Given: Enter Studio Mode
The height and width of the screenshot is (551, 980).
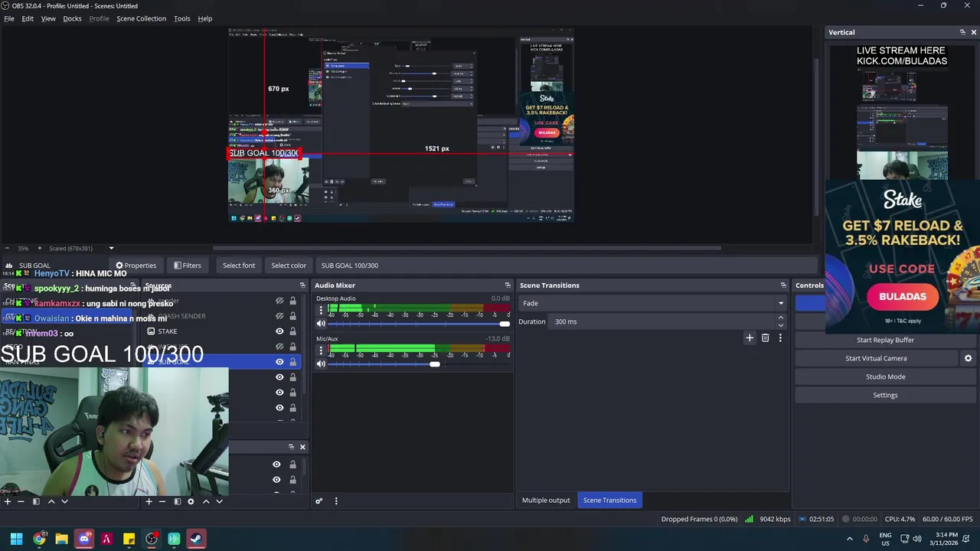Looking at the screenshot, I should pyautogui.click(x=885, y=377).
